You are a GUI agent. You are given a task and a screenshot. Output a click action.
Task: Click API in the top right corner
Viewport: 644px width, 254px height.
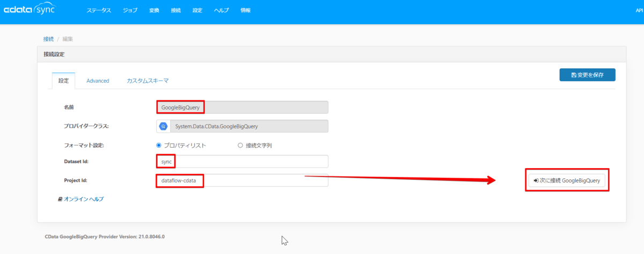point(639,11)
